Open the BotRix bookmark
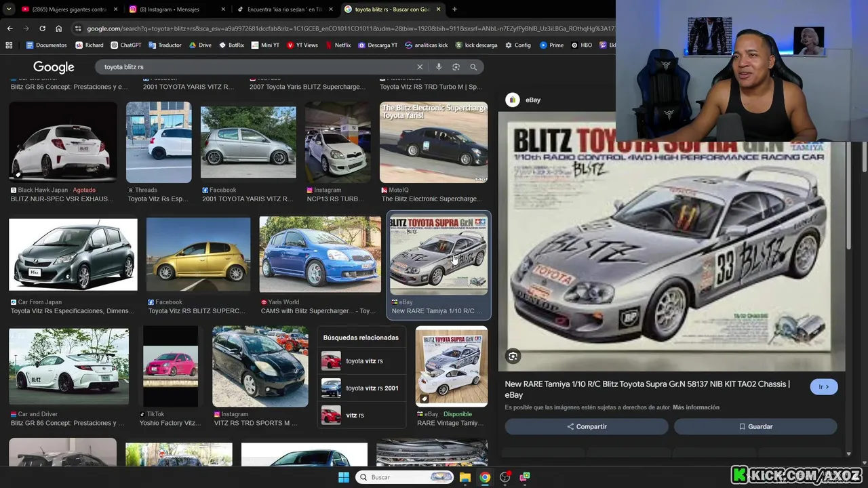Screen dimensions: 868x488 (231, 45)
